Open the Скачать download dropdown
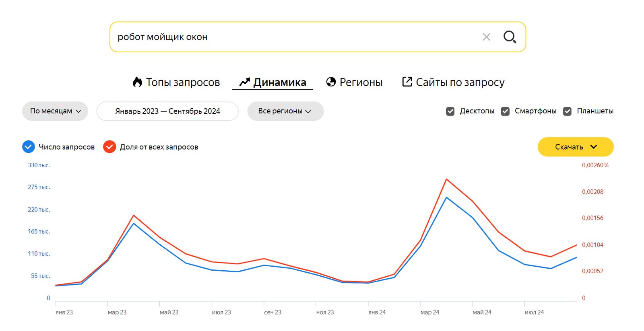Image resolution: width=644 pixels, height=331 pixels. click(575, 147)
